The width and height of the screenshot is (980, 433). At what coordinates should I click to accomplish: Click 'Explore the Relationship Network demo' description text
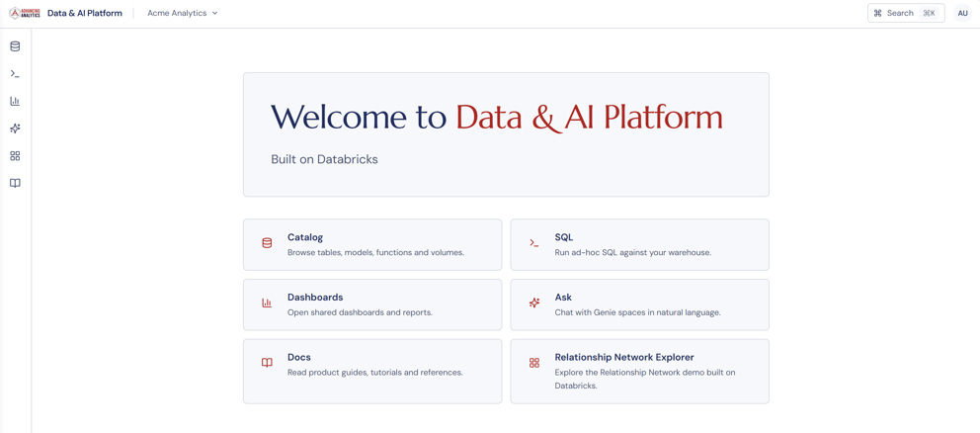point(645,380)
